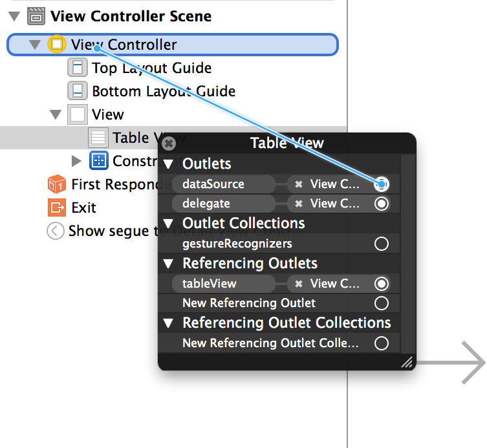Viewport: 487px width, 448px height.
Task: Click the delegate outlet connection circle
Action: click(x=382, y=204)
